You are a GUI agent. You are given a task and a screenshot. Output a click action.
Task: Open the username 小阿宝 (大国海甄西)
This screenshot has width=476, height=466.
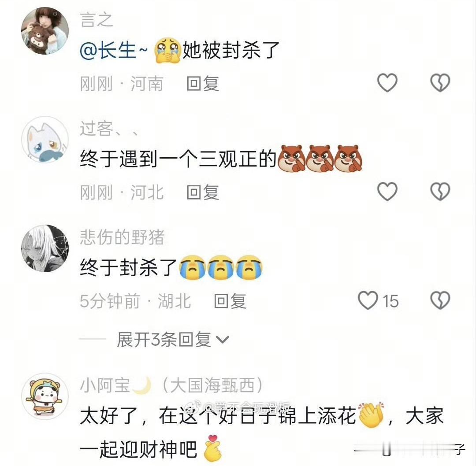pyautogui.click(x=171, y=385)
